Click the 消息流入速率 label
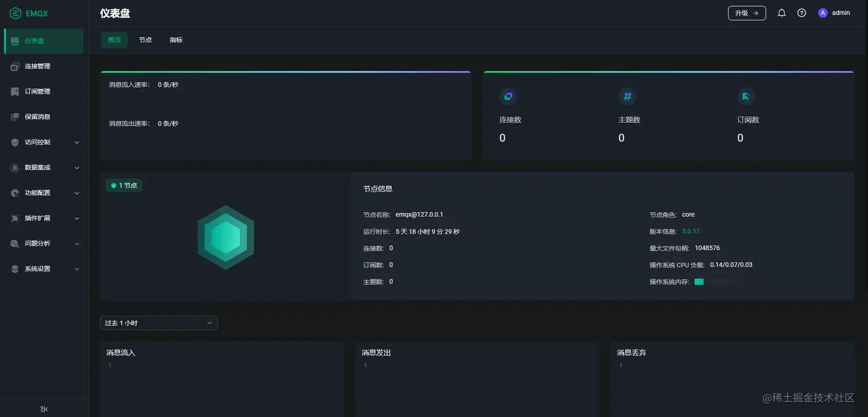 click(129, 85)
